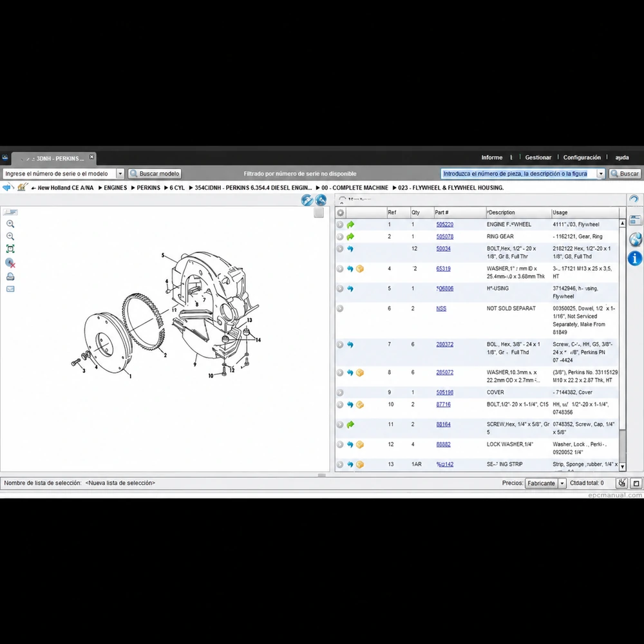Select the round button for part 88164
This screenshot has width=644, height=644.
pyautogui.click(x=339, y=424)
